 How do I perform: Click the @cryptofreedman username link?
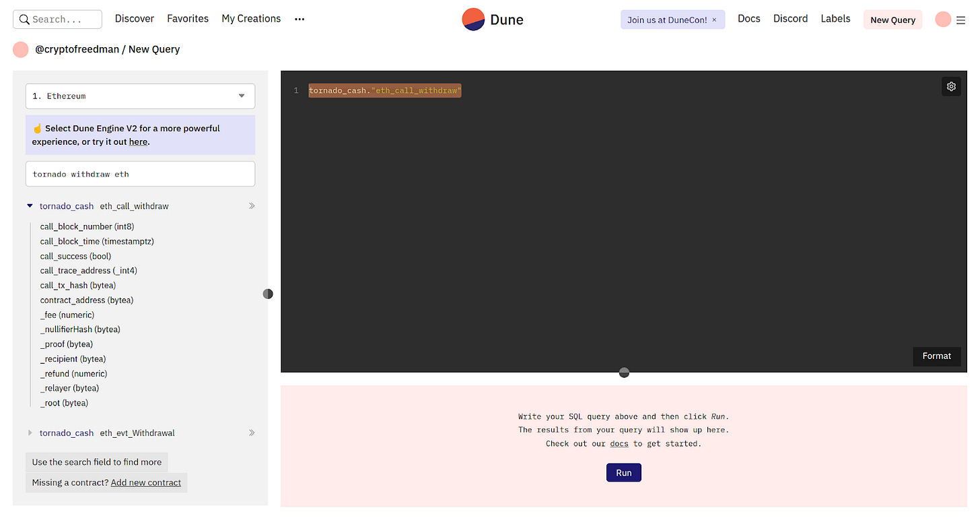tap(77, 49)
